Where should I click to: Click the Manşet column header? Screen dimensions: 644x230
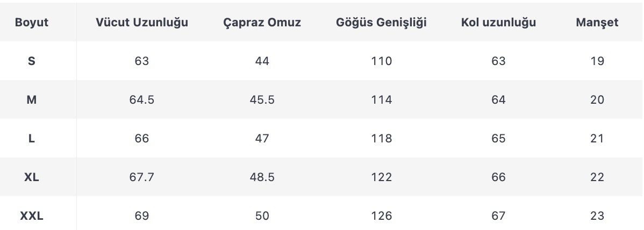tap(597, 22)
